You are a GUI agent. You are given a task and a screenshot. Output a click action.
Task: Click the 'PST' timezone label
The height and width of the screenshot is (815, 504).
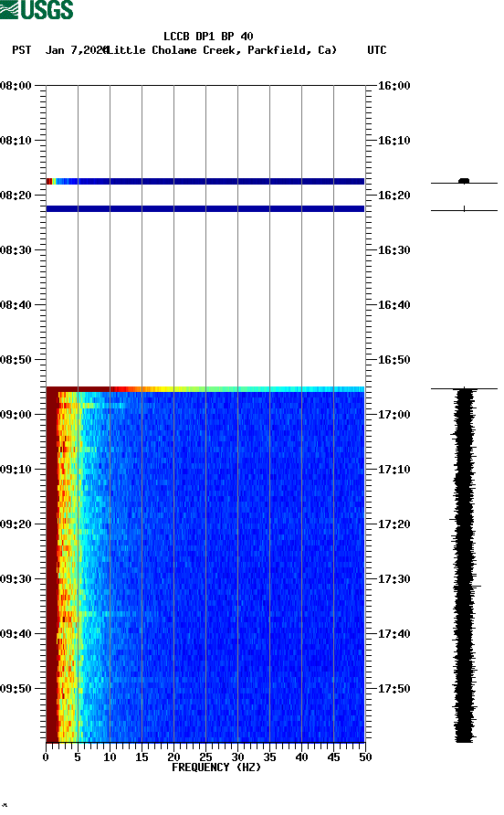[x=22, y=50]
